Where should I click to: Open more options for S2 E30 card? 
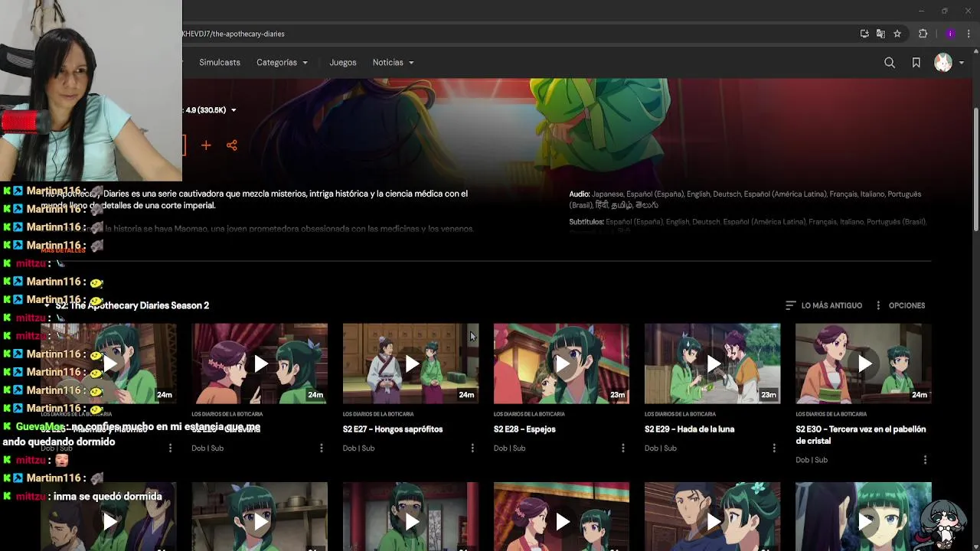925,460
